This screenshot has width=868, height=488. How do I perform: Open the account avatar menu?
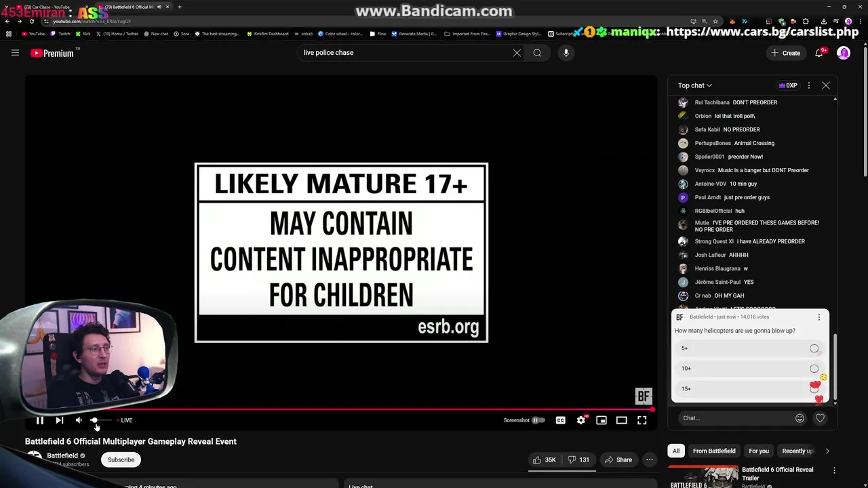[x=844, y=53]
